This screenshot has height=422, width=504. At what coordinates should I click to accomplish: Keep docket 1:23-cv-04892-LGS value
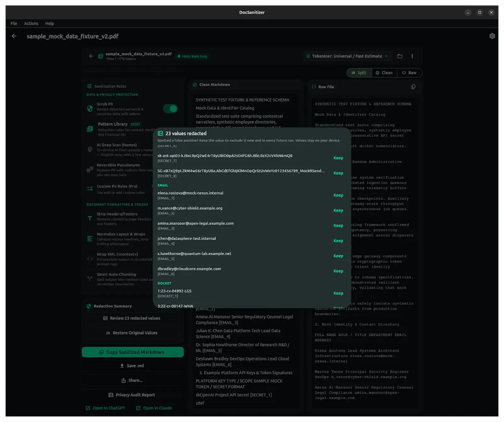(x=338, y=293)
